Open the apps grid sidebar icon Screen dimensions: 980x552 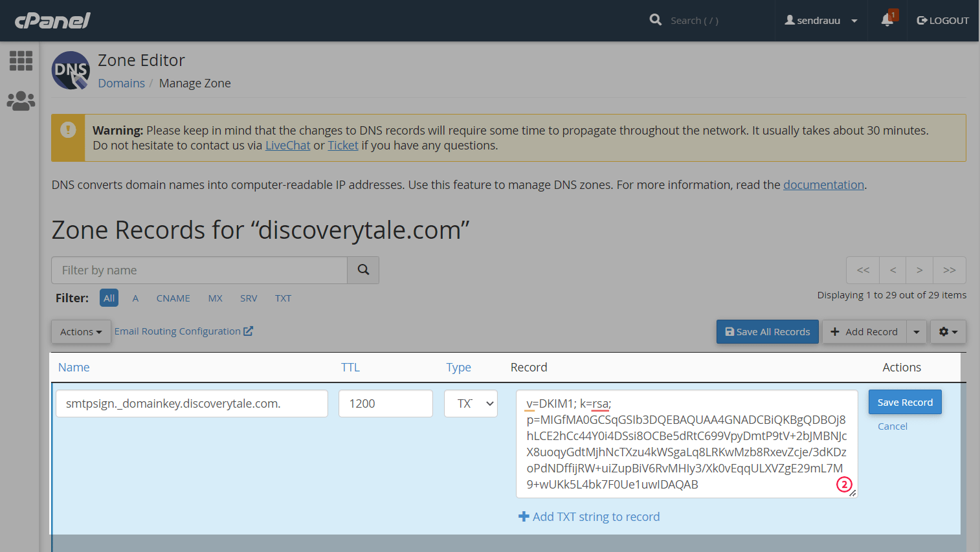(x=21, y=61)
